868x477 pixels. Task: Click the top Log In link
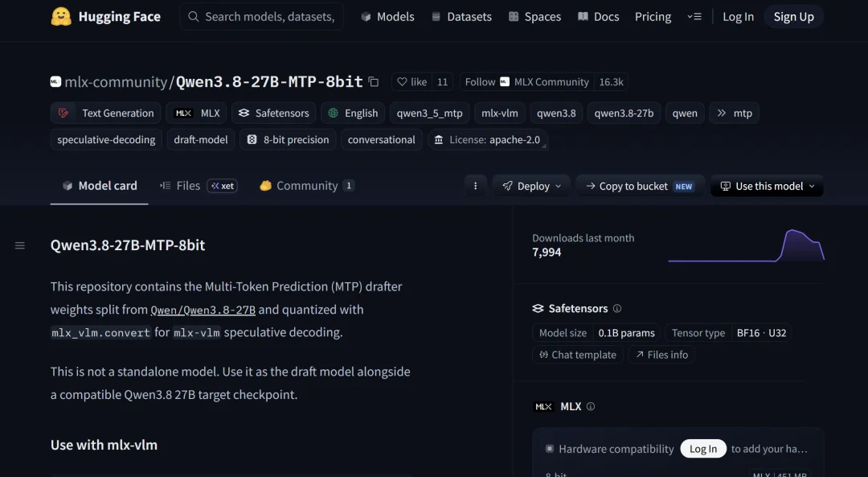click(x=738, y=17)
